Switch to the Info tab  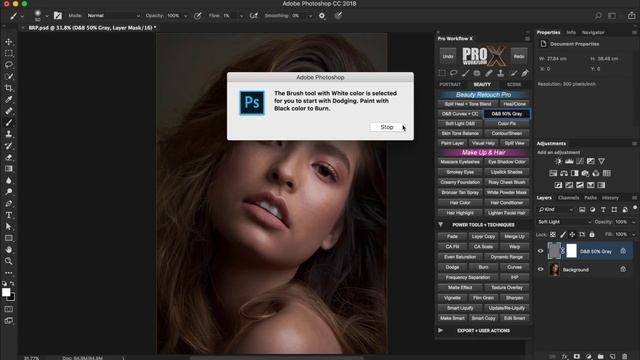coord(571,32)
